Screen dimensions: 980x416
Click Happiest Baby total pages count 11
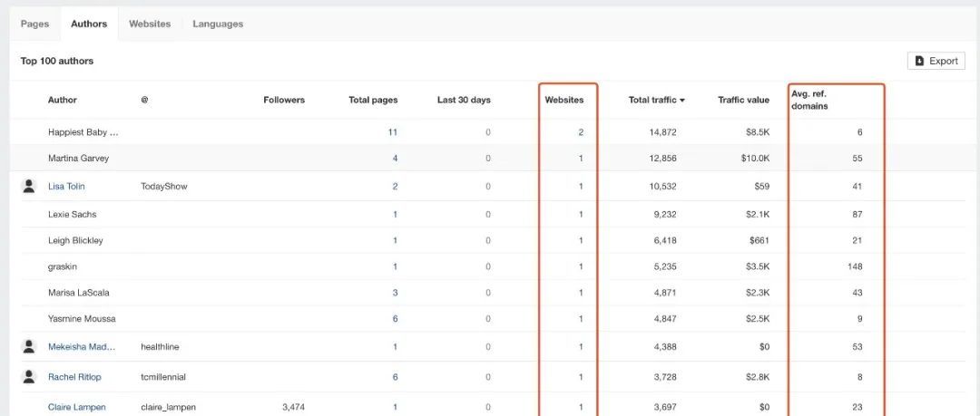click(393, 132)
